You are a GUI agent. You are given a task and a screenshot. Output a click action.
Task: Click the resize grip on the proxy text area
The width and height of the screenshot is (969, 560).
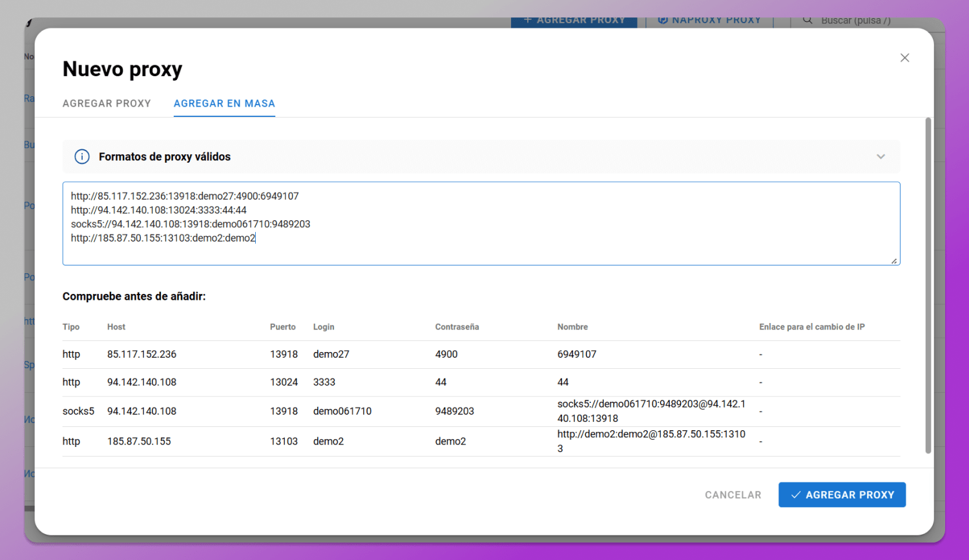click(x=895, y=260)
